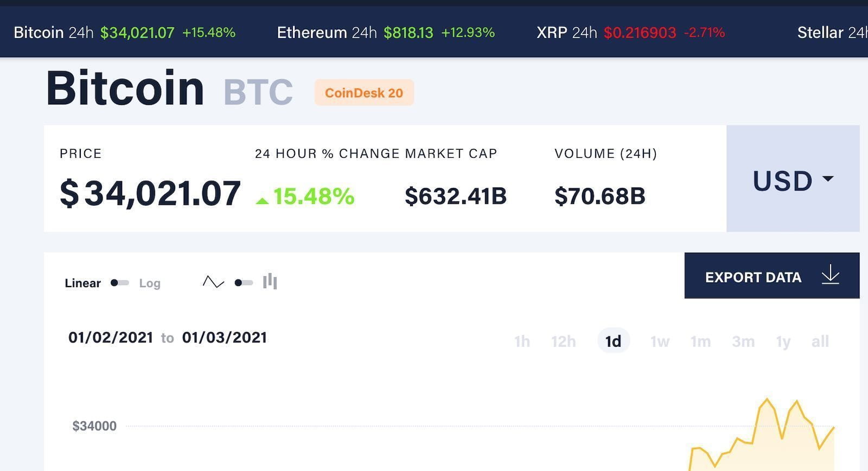Switch chart to 1w range

660,341
